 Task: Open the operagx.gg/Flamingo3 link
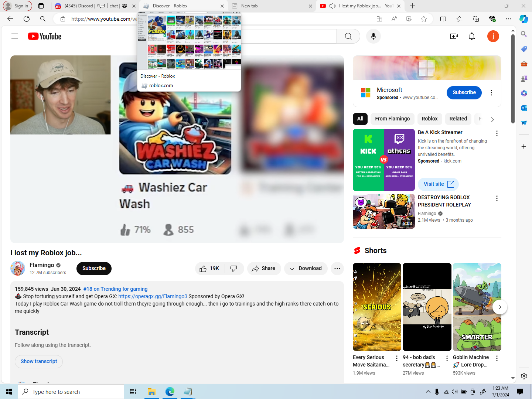(x=153, y=296)
